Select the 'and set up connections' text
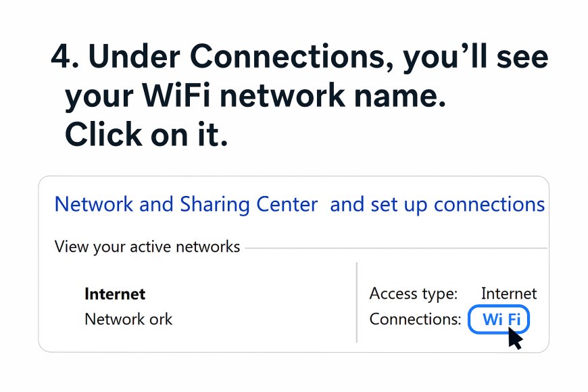 coord(437,205)
